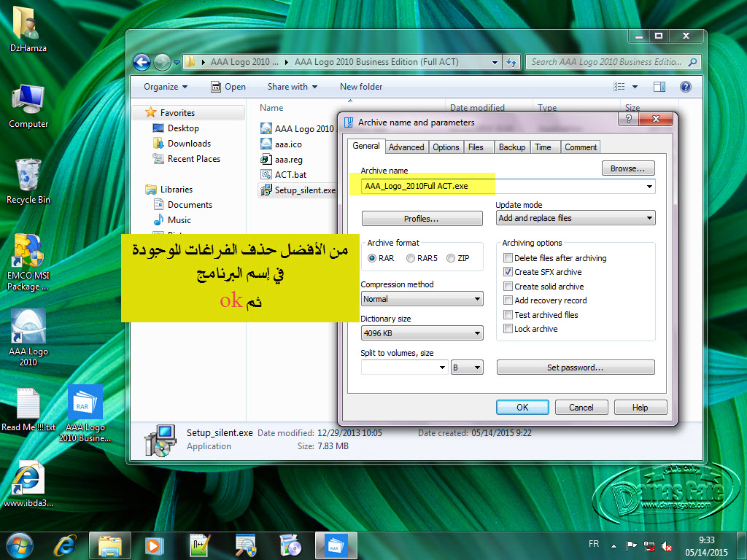Switch to the Advanced tab
The image size is (747, 560).
(x=406, y=147)
